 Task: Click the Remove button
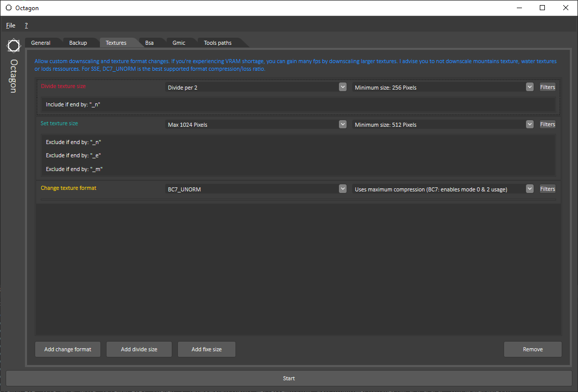point(533,349)
